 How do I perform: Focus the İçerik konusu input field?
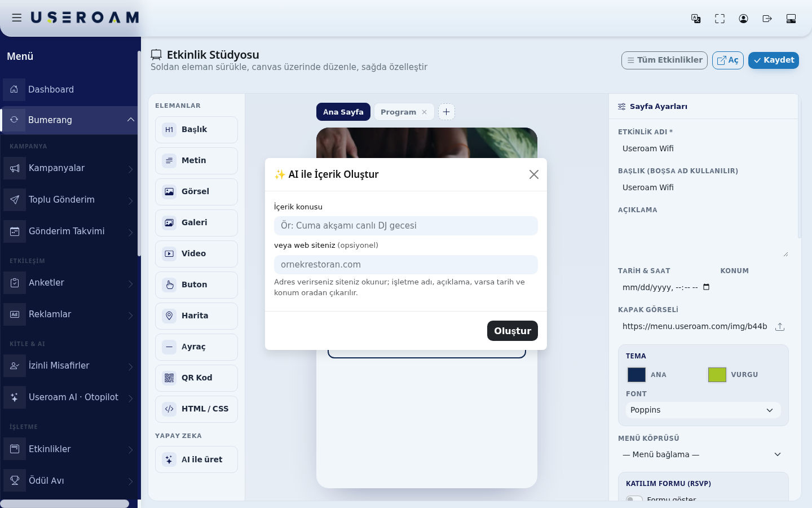click(406, 226)
